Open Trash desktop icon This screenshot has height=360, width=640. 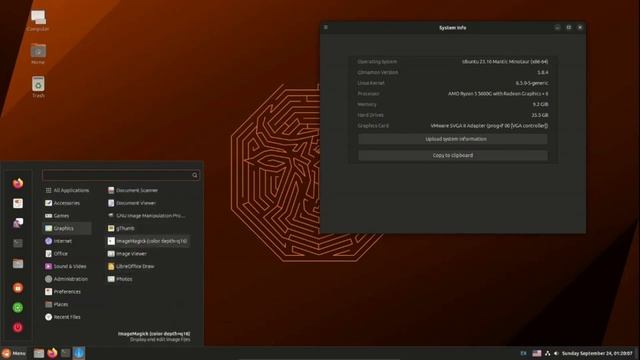point(38,87)
